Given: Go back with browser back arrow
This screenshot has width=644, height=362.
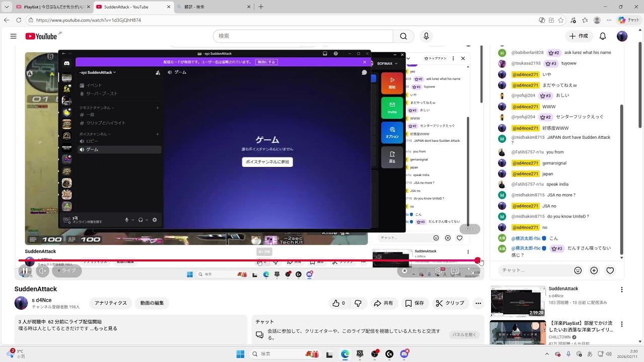Looking at the screenshot, I should pyautogui.click(x=7, y=20).
